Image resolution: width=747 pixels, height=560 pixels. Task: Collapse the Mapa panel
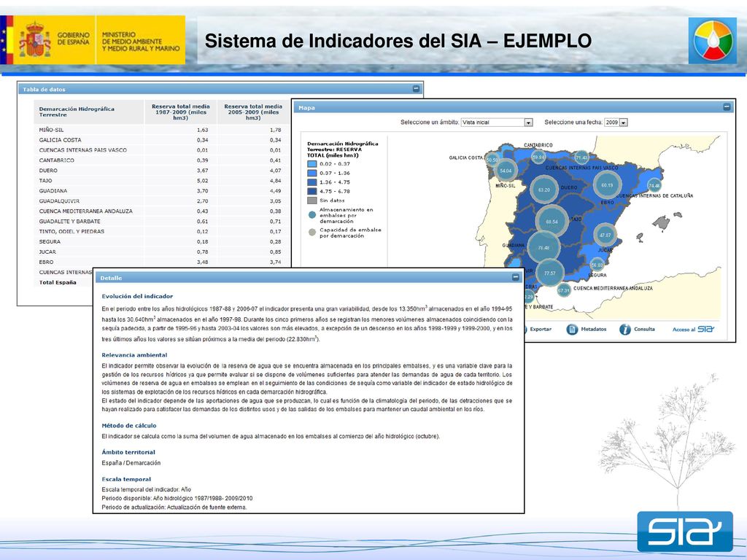(x=727, y=107)
